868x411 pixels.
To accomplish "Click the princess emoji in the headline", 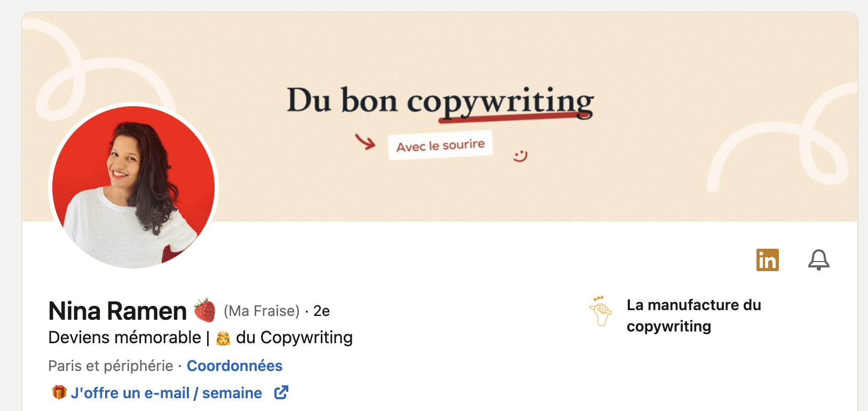I will 223,338.
